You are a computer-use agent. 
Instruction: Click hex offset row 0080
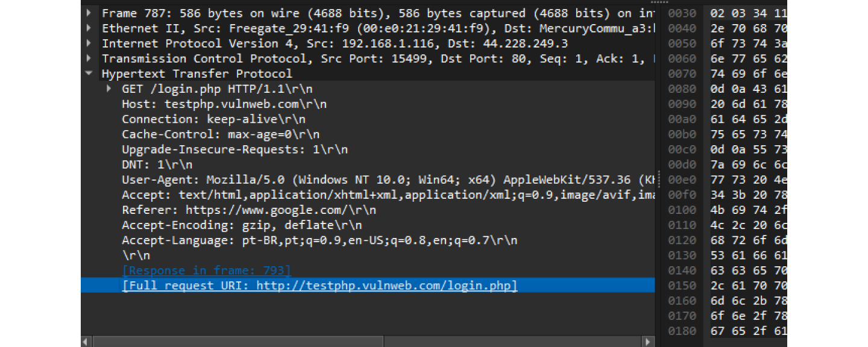(682, 89)
